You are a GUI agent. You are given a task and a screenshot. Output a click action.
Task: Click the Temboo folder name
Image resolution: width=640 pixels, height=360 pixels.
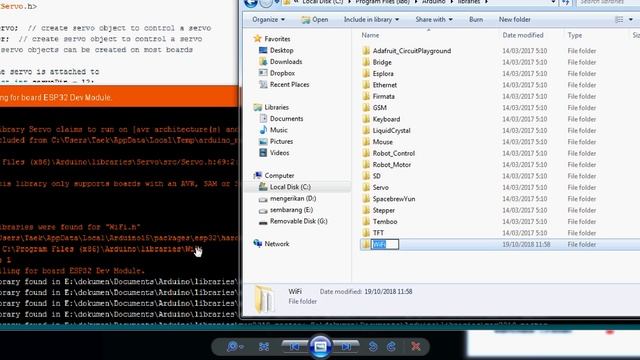(384, 222)
